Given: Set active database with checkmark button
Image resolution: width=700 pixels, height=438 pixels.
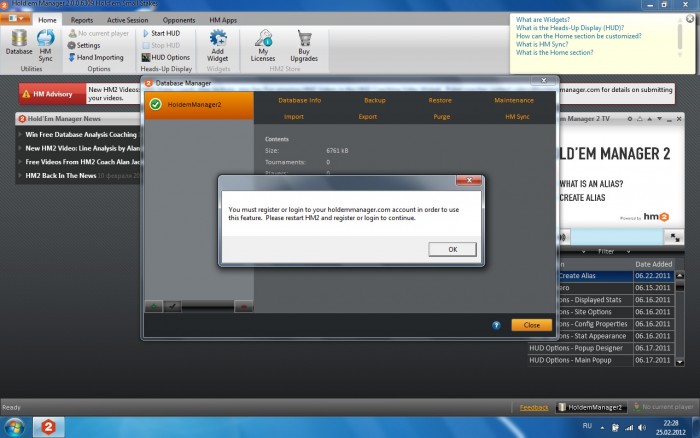Looking at the screenshot, I should pyautogui.click(x=172, y=306).
